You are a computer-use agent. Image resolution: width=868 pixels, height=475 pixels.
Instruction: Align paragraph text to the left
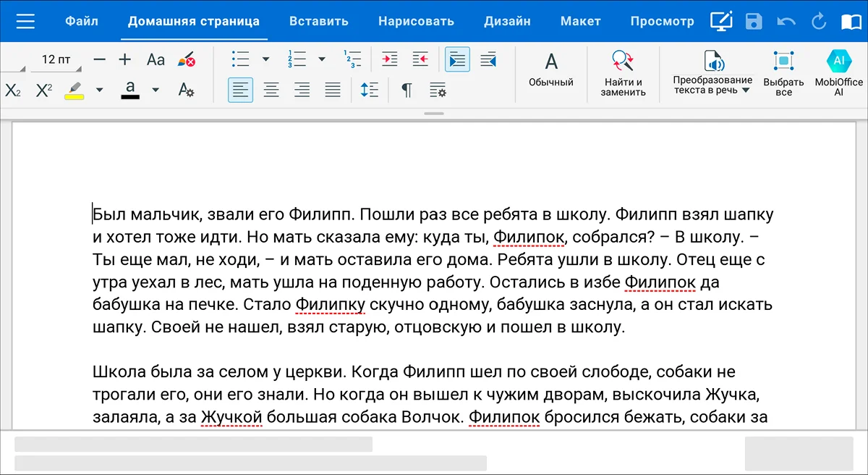(241, 90)
